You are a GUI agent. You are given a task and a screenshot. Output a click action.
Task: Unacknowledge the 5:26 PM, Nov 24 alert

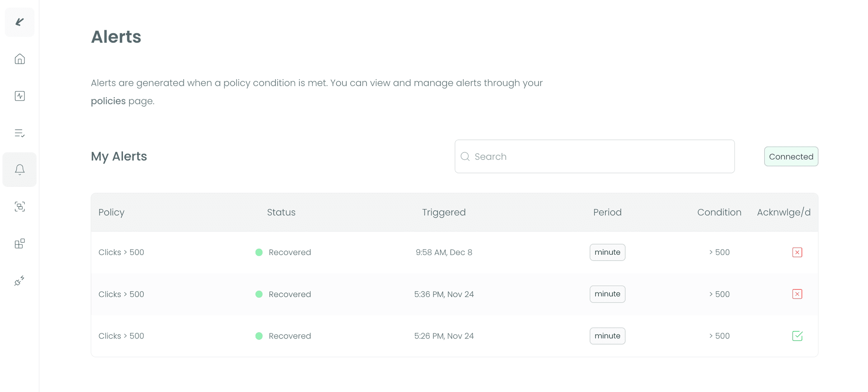coord(797,336)
